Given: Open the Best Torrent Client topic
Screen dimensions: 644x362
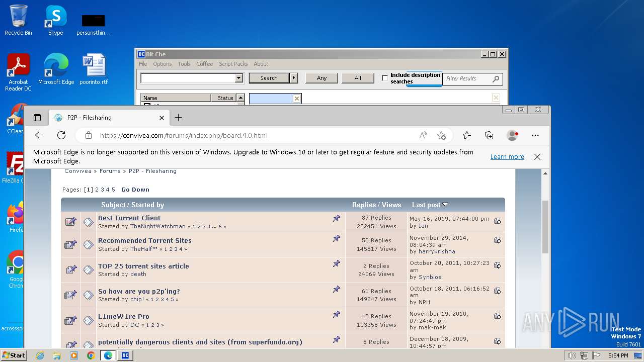Looking at the screenshot, I should 129,218.
